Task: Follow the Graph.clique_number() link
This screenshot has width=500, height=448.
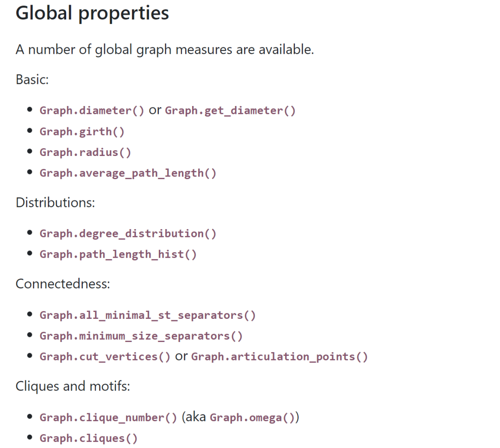Action: 108,417
